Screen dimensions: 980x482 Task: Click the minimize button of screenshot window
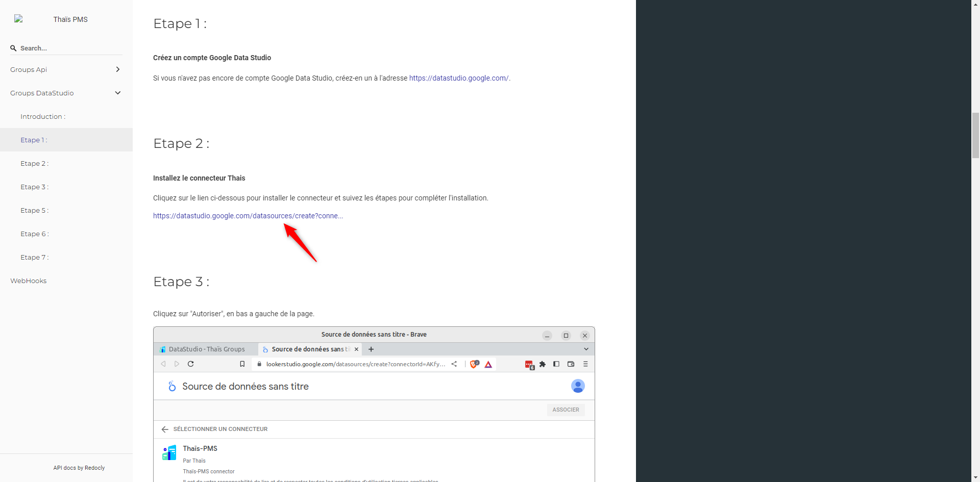coord(547,336)
